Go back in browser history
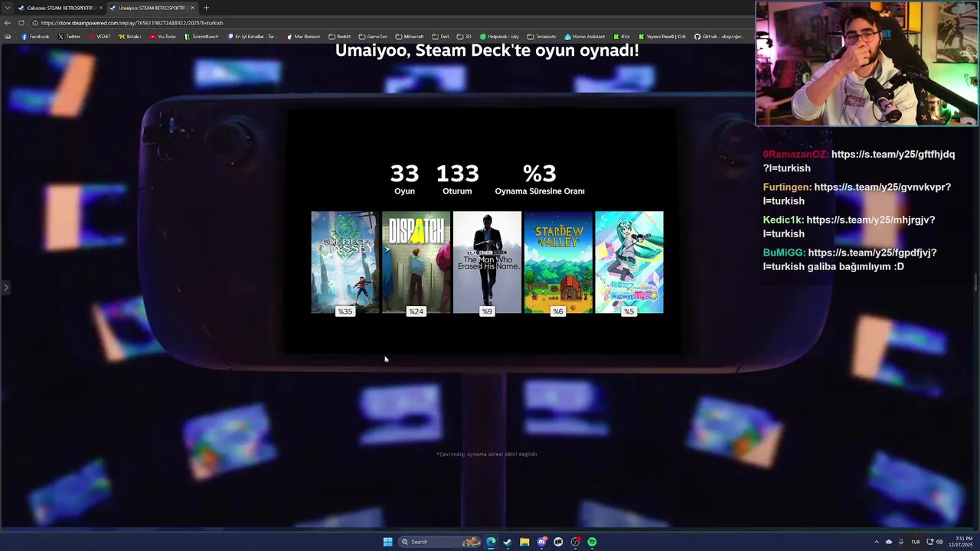 point(8,23)
